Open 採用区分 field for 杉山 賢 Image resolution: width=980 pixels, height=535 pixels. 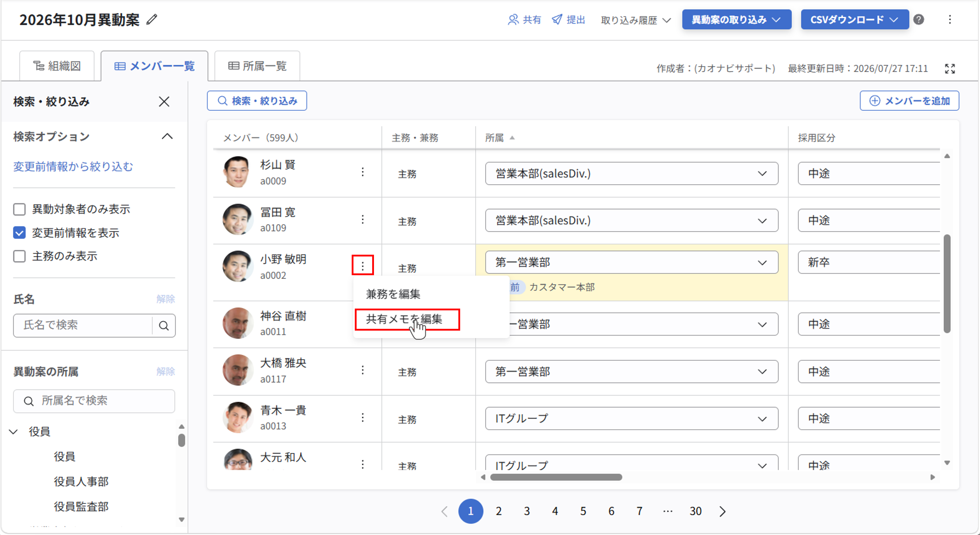pos(869,173)
